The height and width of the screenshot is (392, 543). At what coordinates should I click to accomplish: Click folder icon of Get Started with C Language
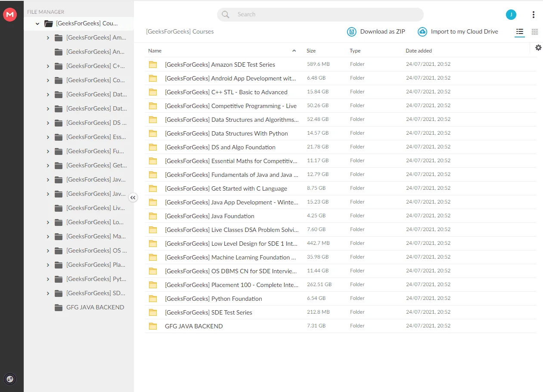pos(153,188)
